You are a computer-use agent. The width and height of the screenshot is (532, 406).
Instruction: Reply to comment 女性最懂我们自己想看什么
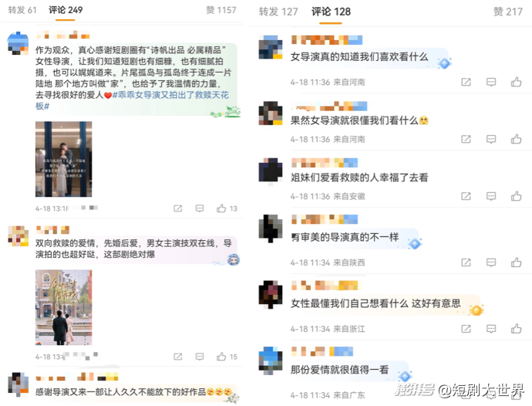pyautogui.click(x=491, y=329)
